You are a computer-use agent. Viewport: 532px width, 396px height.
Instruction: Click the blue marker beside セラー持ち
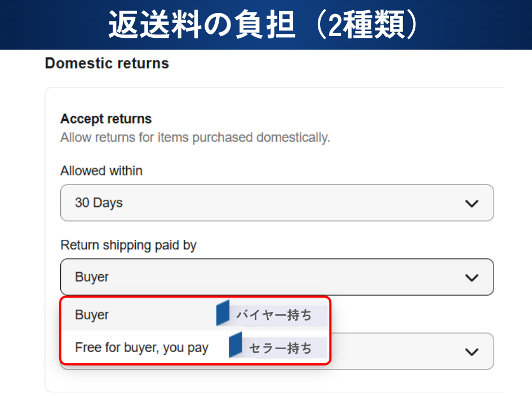click(x=235, y=345)
